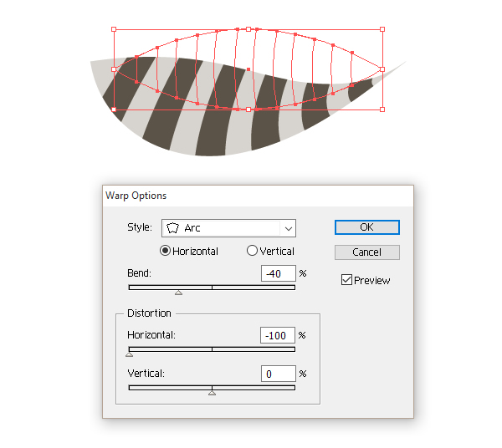Image resolution: width=502 pixels, height=448 pixels.
Task: Click the top-right bounding box handle
Action: click(382, 29)
